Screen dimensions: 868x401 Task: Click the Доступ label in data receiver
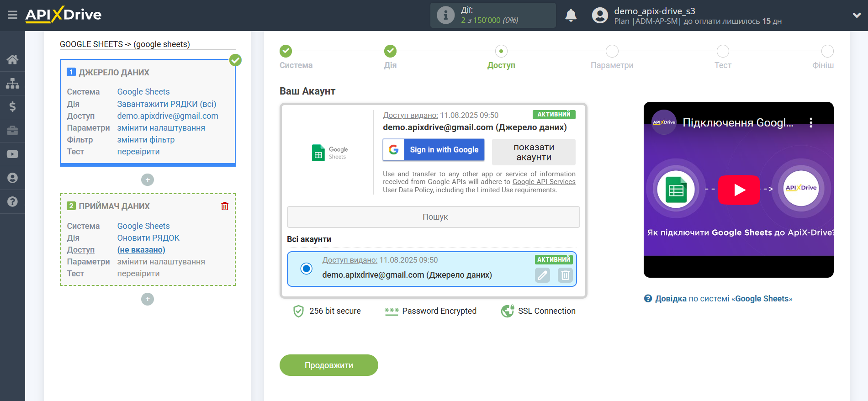point(81,250)
